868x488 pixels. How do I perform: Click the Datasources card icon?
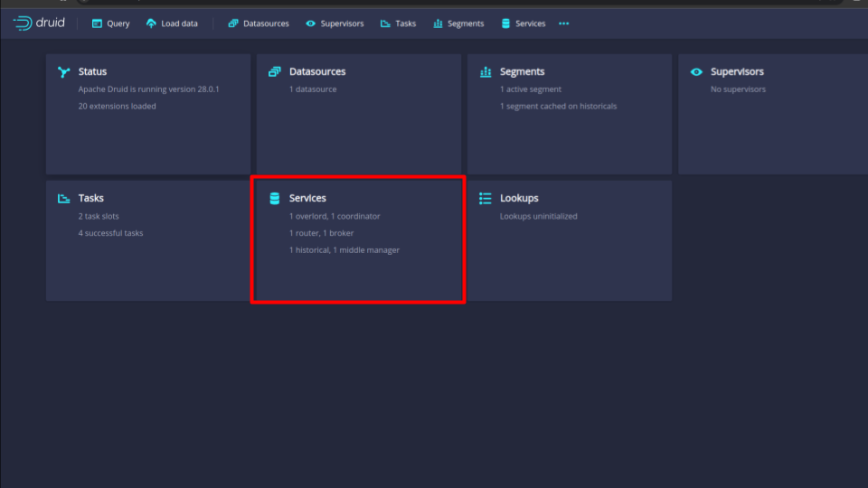click(x=274, y=72)
